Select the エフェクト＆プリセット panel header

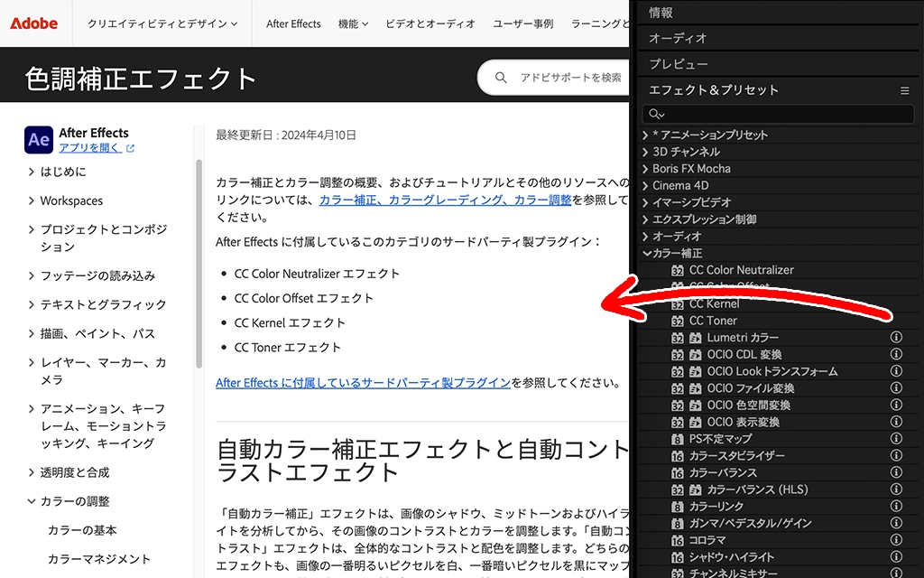714,90
